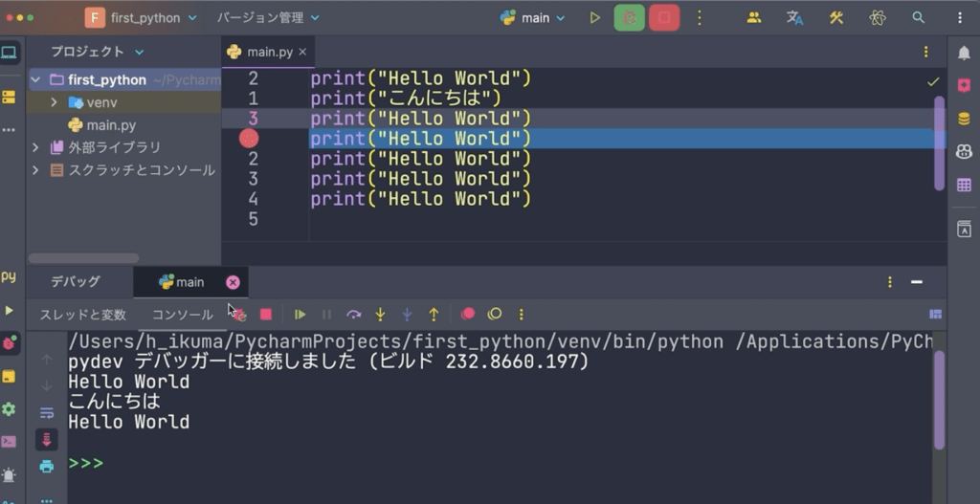Open main.py in the project tree
This screenshot has width=980, height=504.
click(111, 125)
